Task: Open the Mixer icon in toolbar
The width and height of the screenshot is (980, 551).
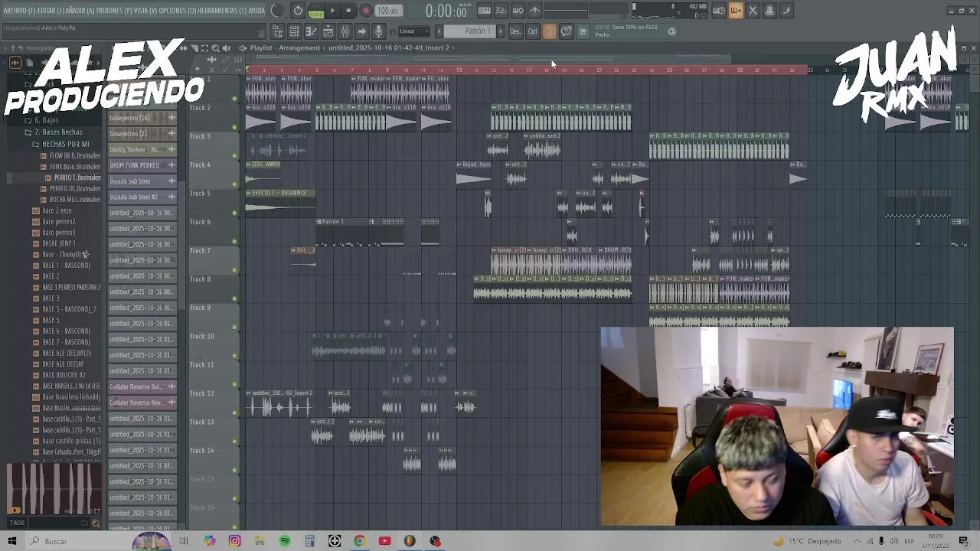Action: pos(345,31)
